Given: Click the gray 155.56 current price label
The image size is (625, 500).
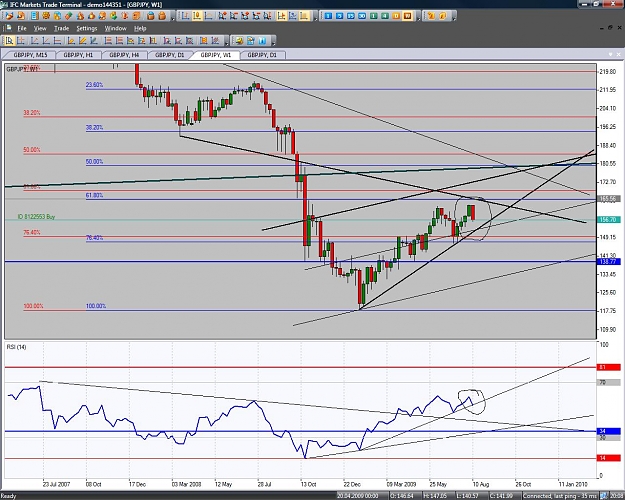Looking at the screenshot, I should pos(608,199).
